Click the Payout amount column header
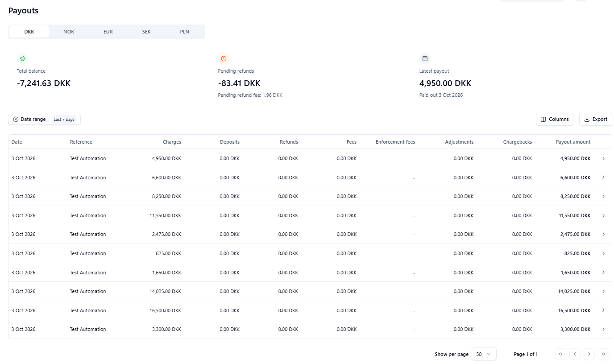614x364 pixels. [573, 142]
